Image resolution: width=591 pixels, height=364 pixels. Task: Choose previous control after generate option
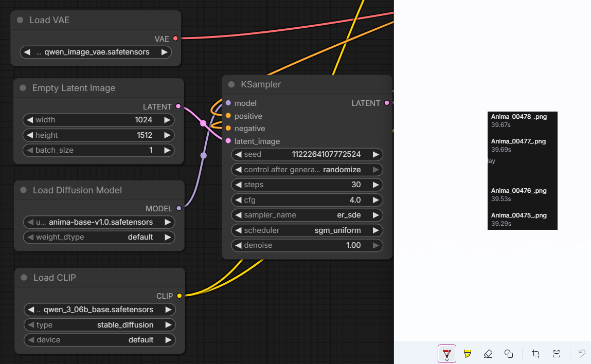(238, 170)
